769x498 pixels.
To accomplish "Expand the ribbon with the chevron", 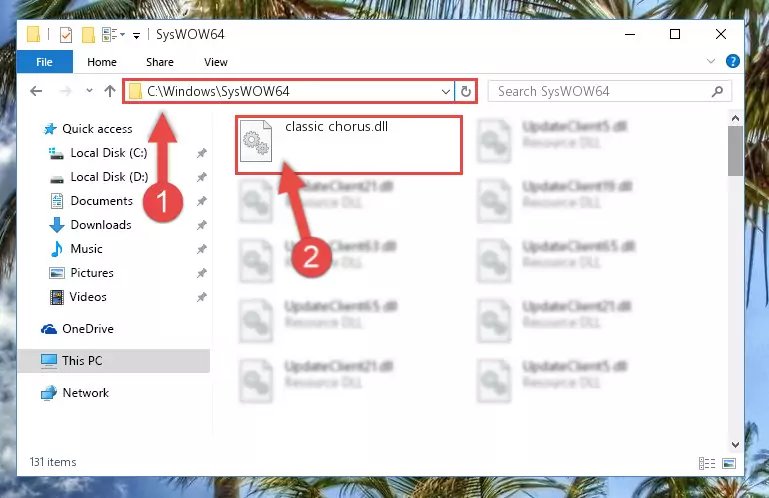I will tap(711, 61).
